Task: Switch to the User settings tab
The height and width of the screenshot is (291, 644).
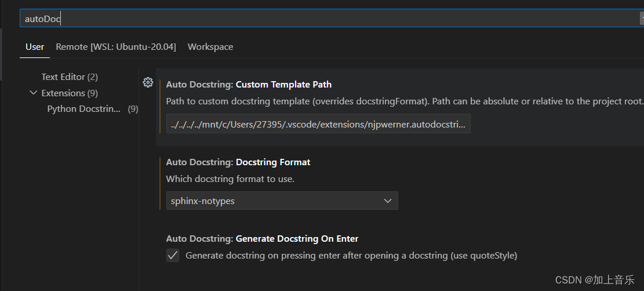Action: point(35,47)
